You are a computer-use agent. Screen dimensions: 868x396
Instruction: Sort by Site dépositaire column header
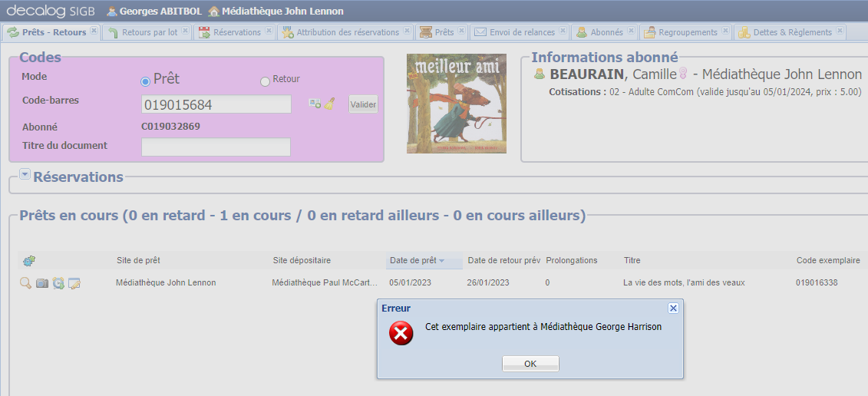click(x=302, y=260)
